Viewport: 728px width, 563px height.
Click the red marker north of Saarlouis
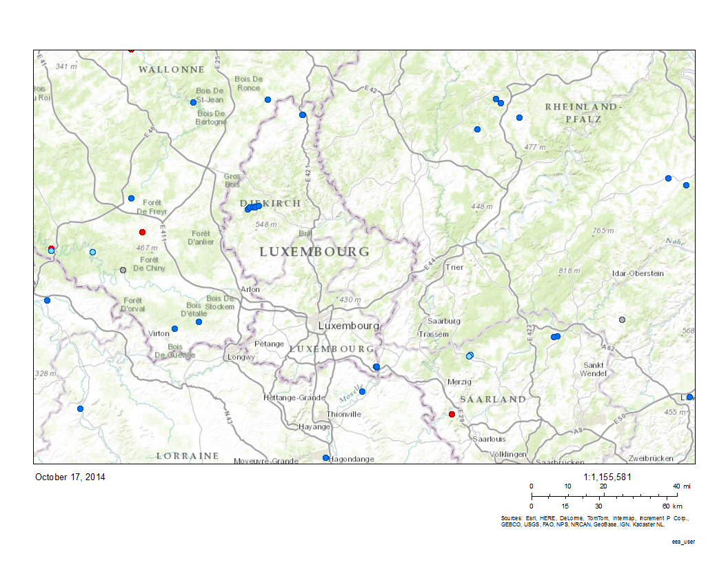pos(452,414)
